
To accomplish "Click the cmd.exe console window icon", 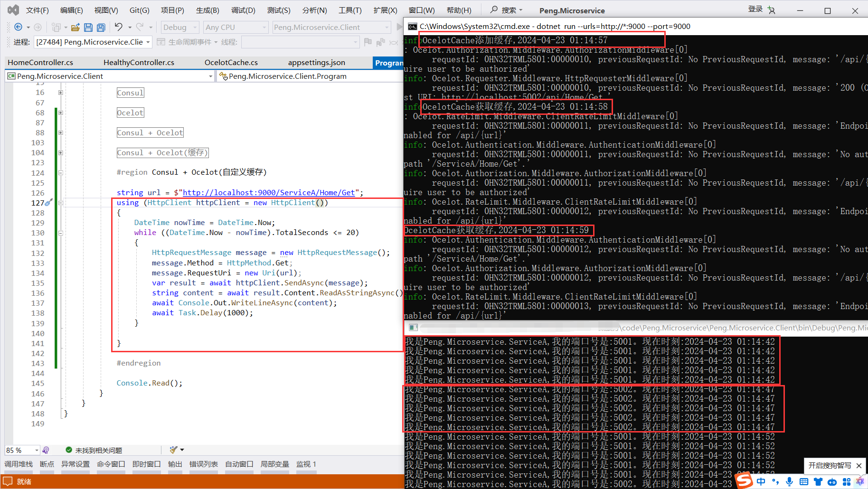I will pyautogui.click(x=413, y=27).
